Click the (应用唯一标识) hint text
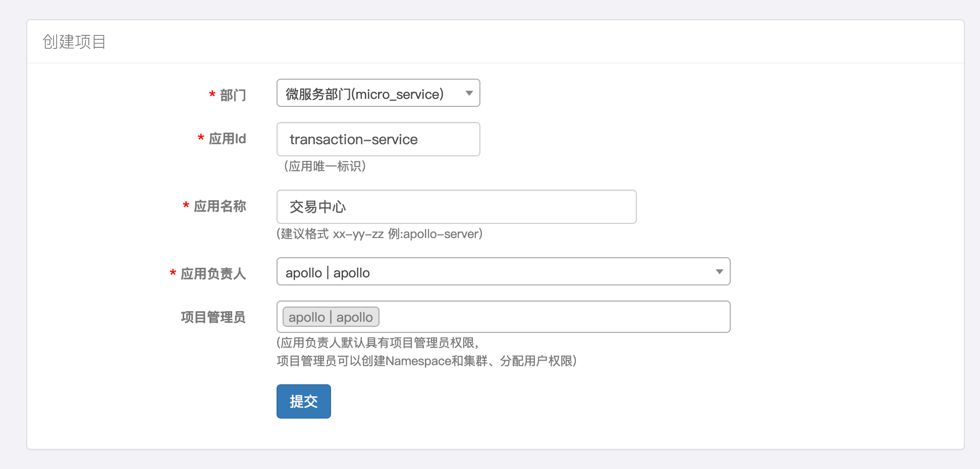 [324, 166]
